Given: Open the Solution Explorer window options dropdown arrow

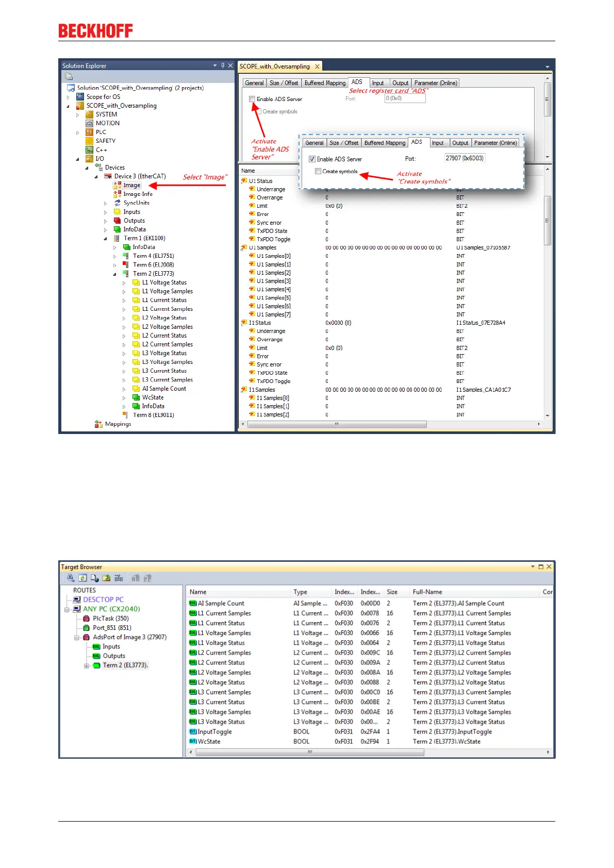Looking at the screenshot, I should point(215,65).
